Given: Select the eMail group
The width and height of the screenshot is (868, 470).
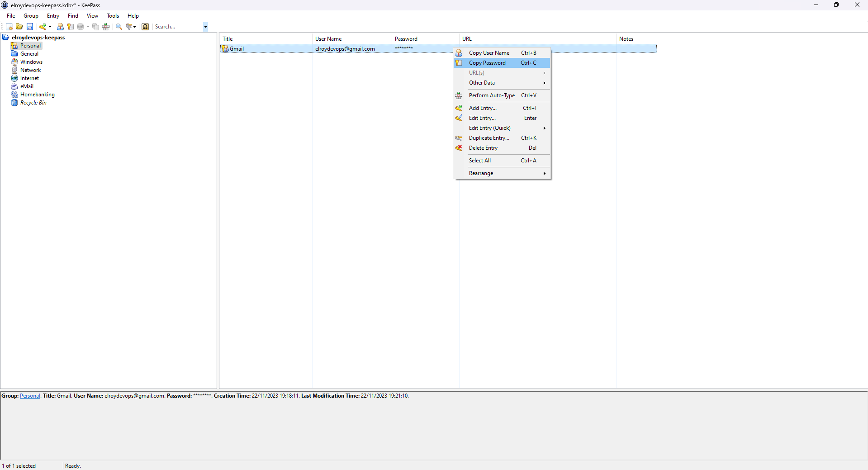Looking at the screenshot, I should pyautogui.click(x=27, y=86).
